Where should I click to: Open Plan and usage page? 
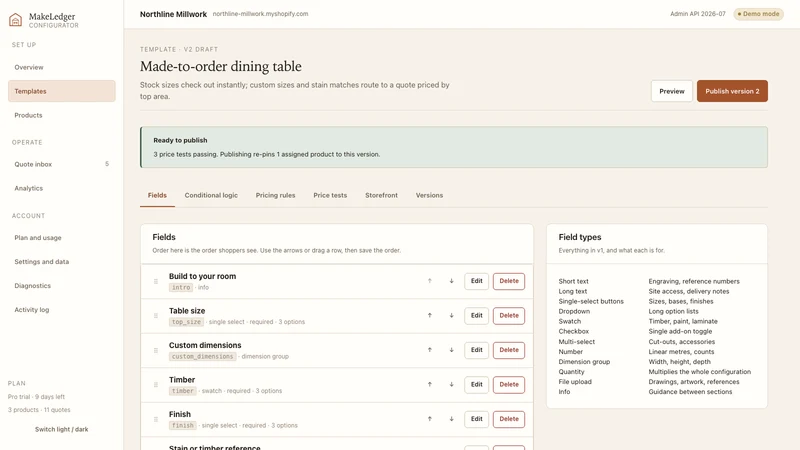pyautogui.click(x=62, y=238)
